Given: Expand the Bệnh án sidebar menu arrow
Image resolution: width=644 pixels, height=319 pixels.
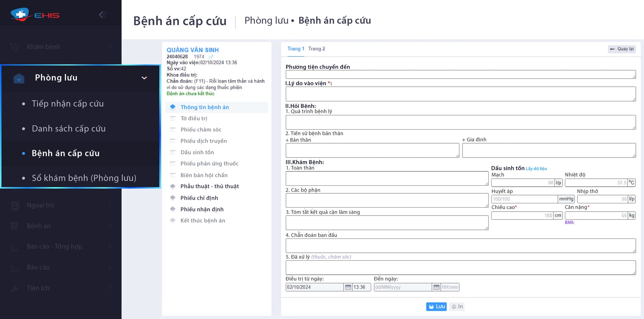Looking at the screenshot, I should (x=110, y=226).
